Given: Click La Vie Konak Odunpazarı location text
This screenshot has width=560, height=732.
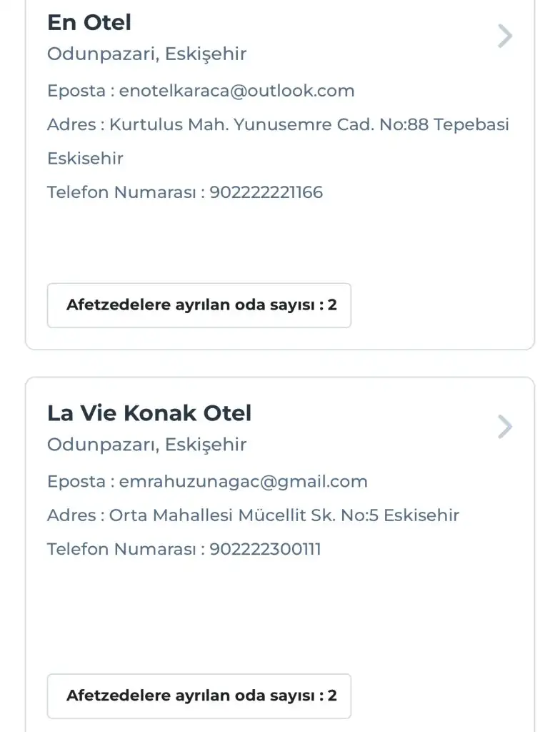Looking at the screenshot, I should click(146, 445).
